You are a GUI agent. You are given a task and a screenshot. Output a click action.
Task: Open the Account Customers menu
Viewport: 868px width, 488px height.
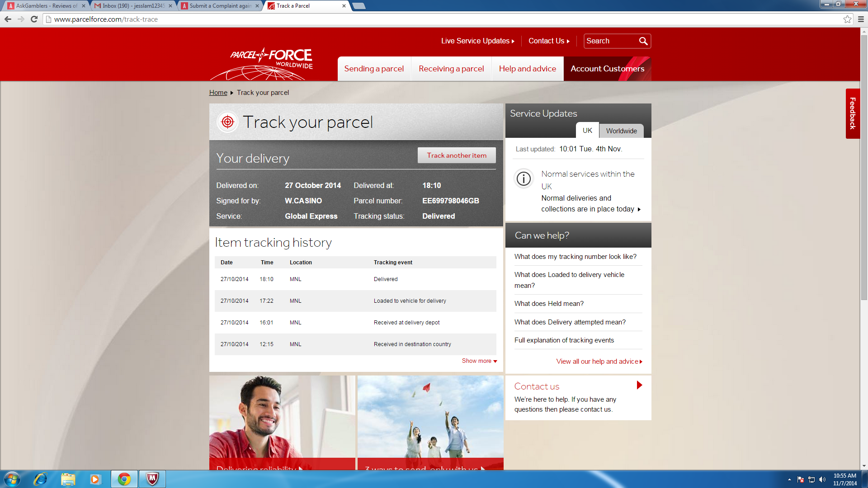pyautogui.click(x=607, y=69)
